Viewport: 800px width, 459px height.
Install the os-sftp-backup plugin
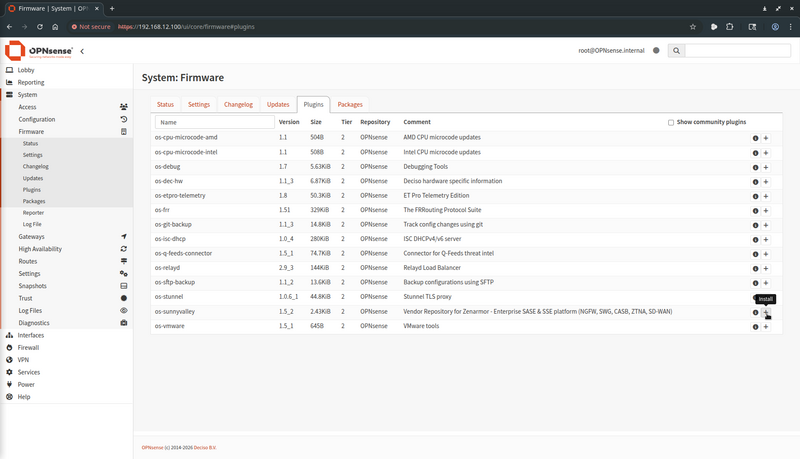point(766,283)
